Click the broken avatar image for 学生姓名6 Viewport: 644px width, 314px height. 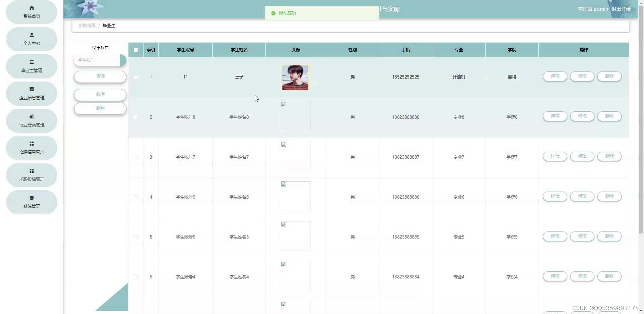[296, 196]
